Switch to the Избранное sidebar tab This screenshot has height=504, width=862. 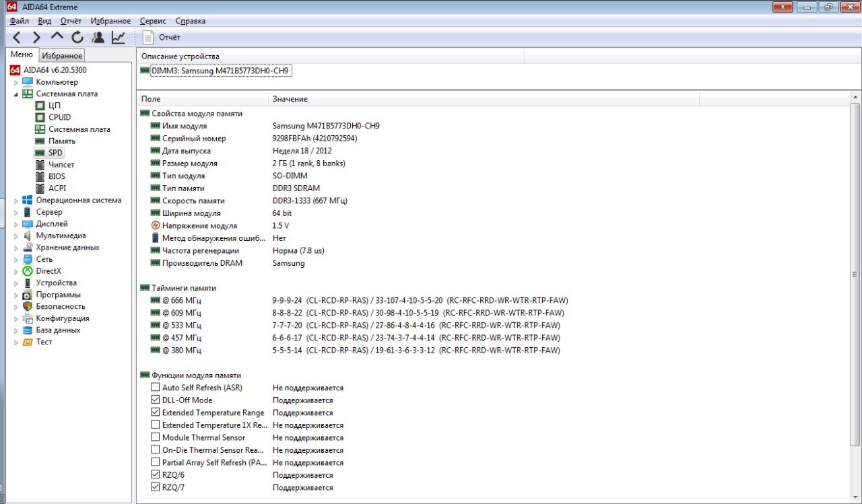[x=62, y=56]
